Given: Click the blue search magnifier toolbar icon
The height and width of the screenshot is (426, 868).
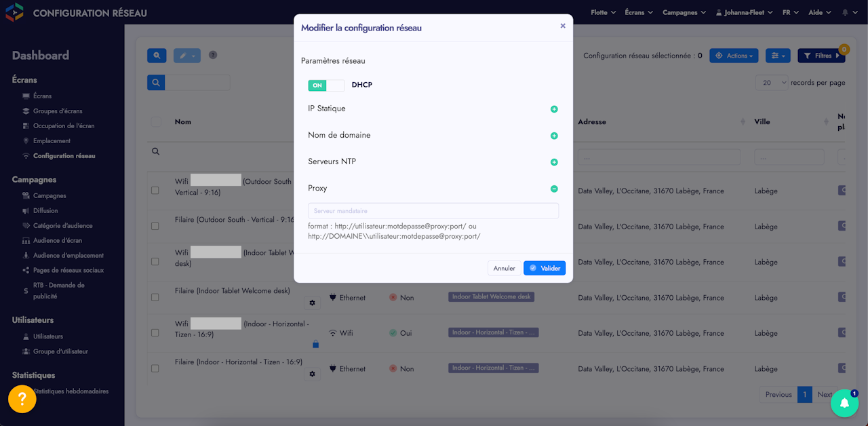Looking at the screenshot, I should pyautogui.click(x=157, y=56).
